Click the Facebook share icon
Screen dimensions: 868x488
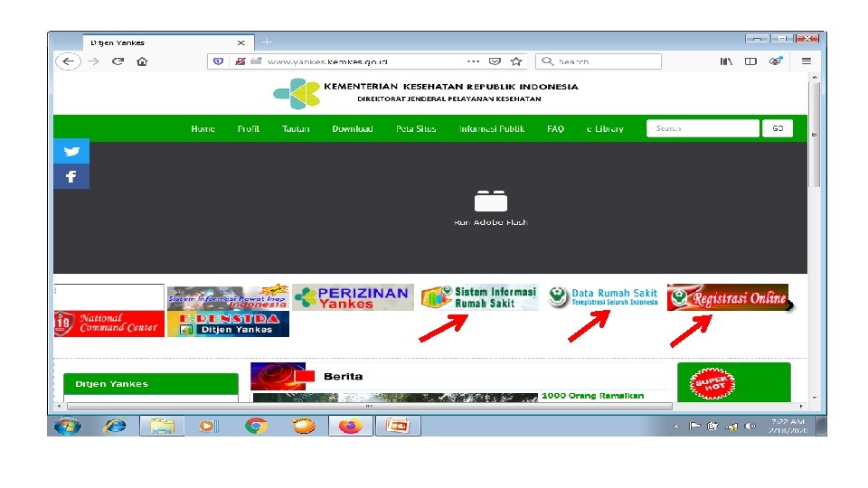[71, 176]
